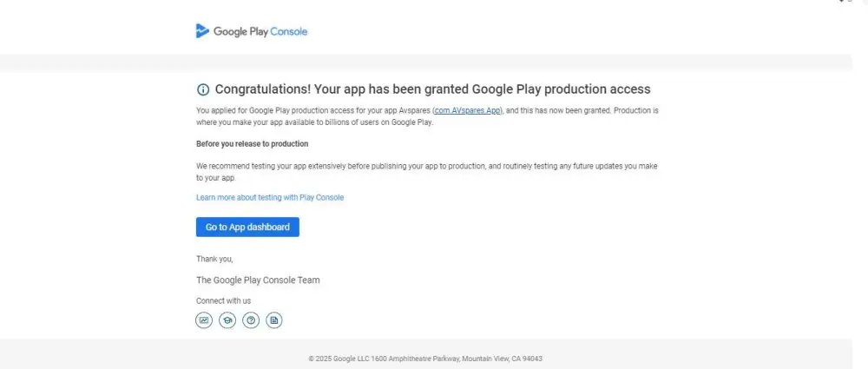Viewport: 868px width, 369px height.
Task: Click the 'Google Play Console' wordmark text
Action: tap(260, 31)
